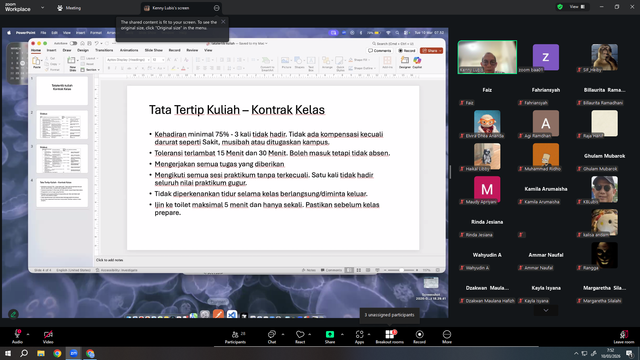Dismiss the shared content notification
The width and height of the screenshot is (640, 360).
pos(223,22)
